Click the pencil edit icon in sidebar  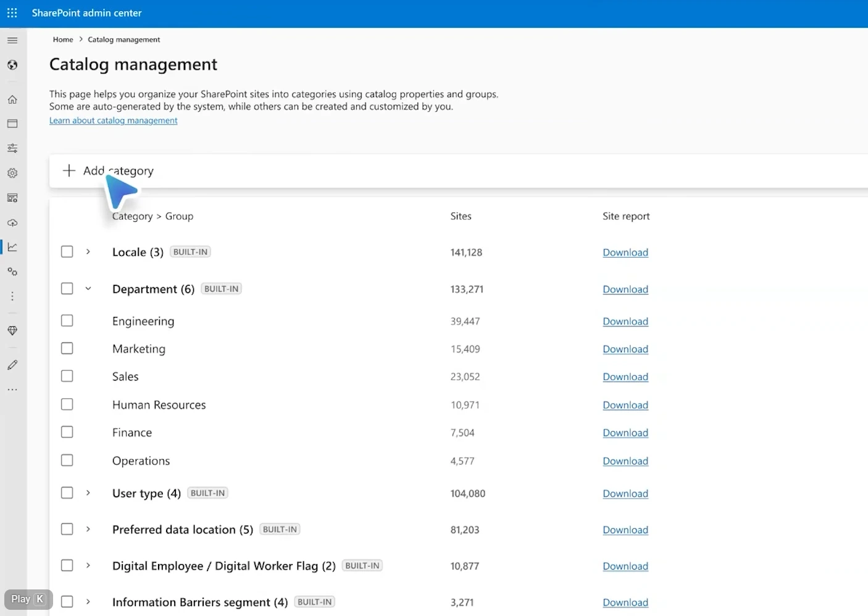[x=12, y=365]
